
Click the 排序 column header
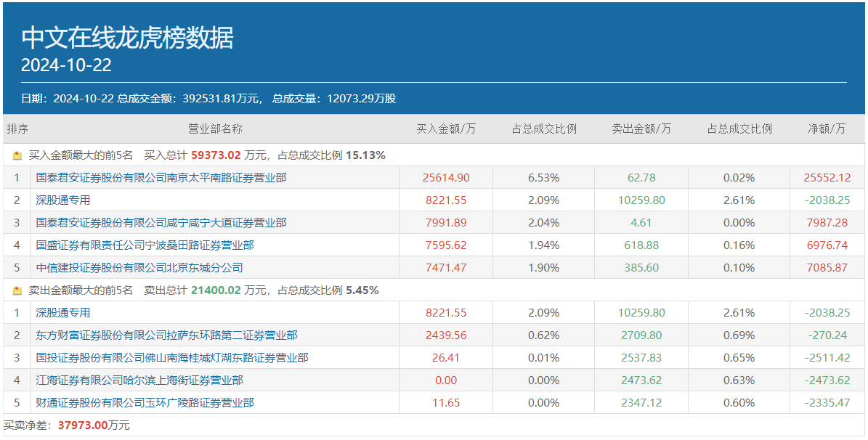pos(17,129)
